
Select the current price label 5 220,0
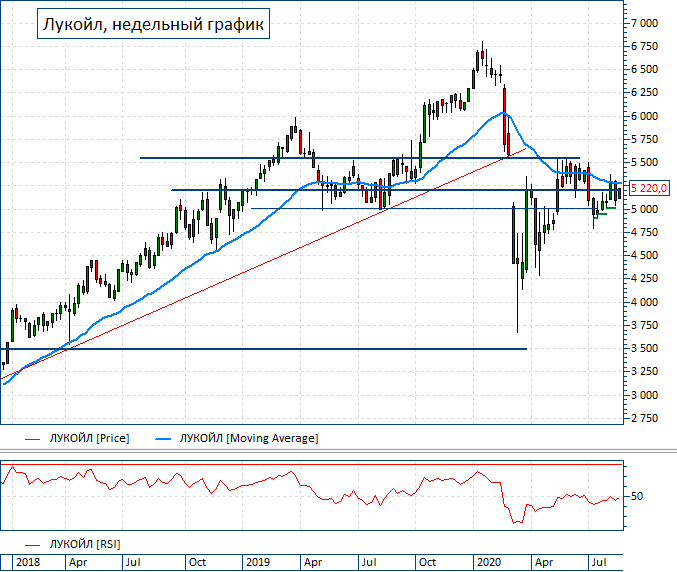649,188
